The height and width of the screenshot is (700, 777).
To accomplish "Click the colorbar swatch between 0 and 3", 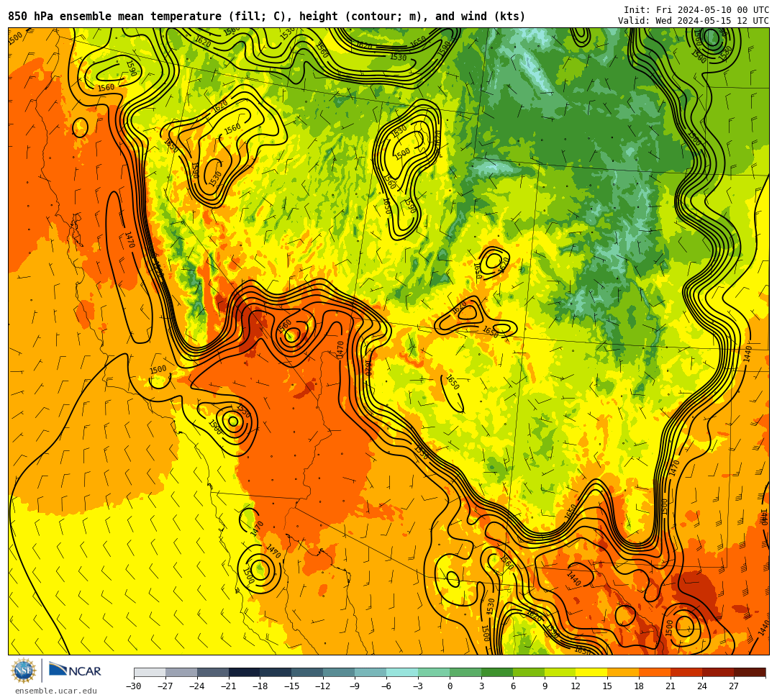I will 465,672.
